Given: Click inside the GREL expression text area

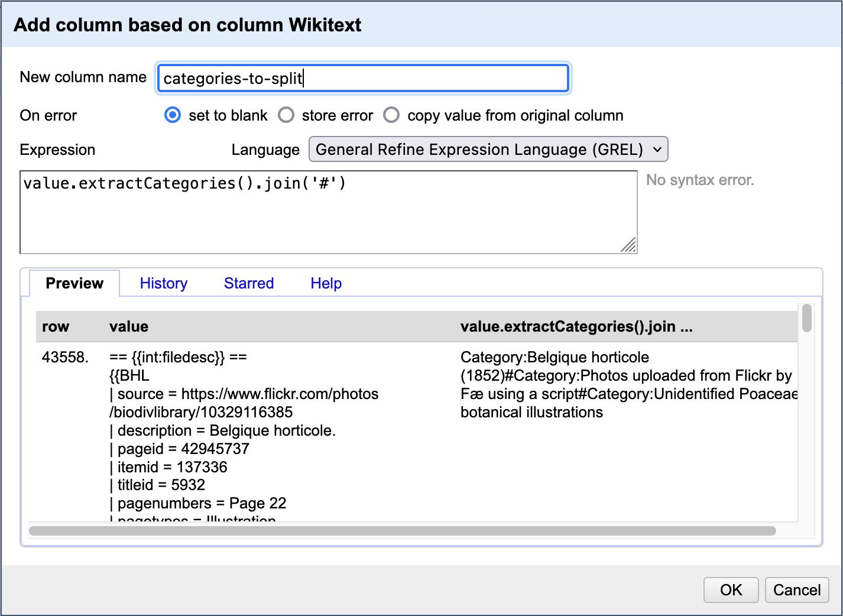Looking at the screenshot, I should (329, 212).
